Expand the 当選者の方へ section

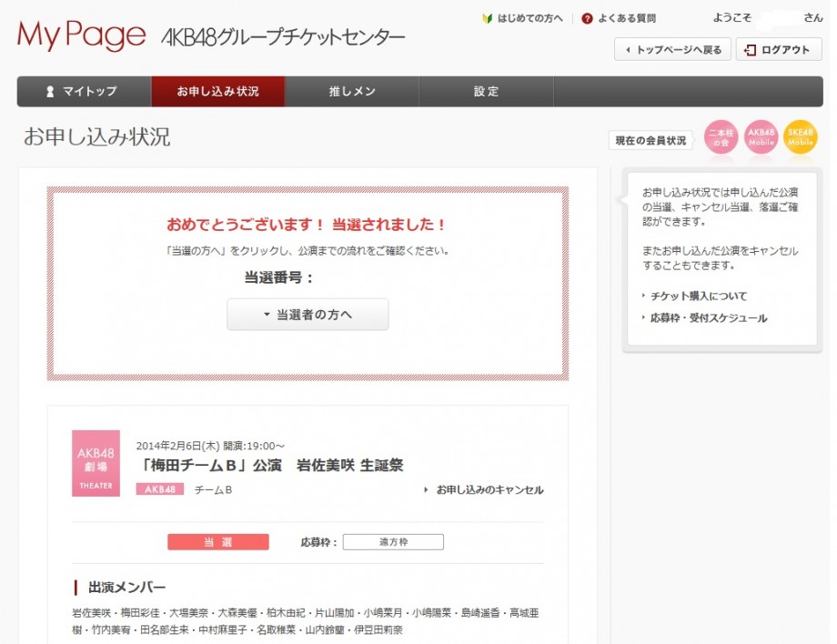[x=308, y=314]
